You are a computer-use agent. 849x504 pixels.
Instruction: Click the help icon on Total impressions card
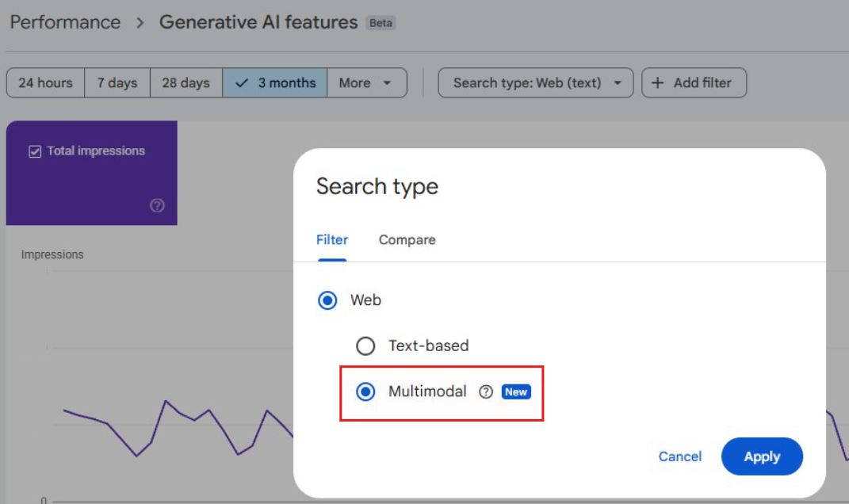157,205
